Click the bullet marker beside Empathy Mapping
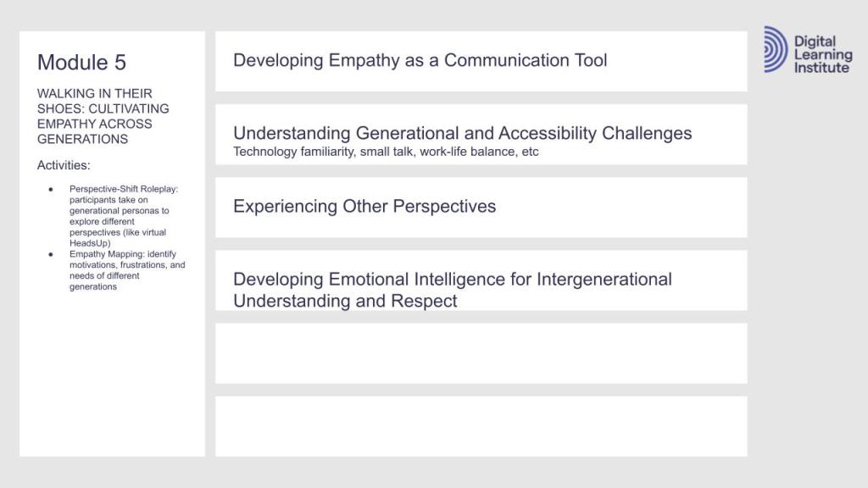 click(x=51, y=254)
